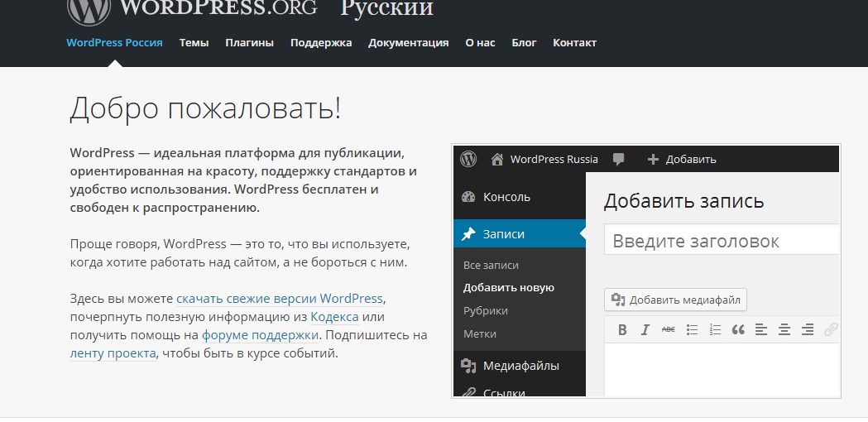
Task: Open Рубрики in the sidebar
Action: tap(486, 310)
